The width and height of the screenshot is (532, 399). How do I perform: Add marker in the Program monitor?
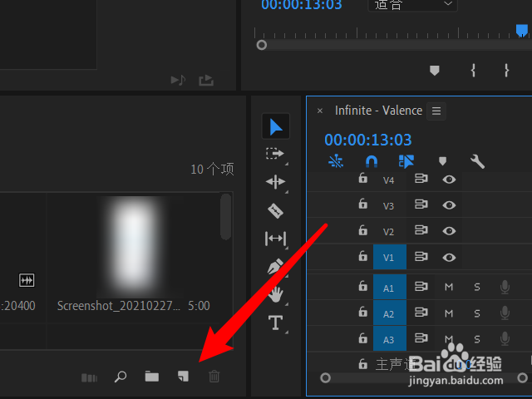(x=435, y=70)
